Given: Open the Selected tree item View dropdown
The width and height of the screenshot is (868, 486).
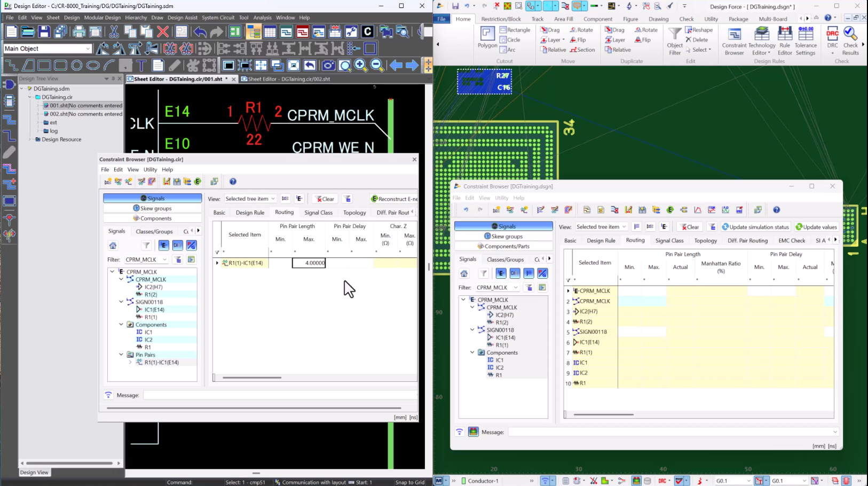Looking at the screenshot, I should click(x=250, y=198).
